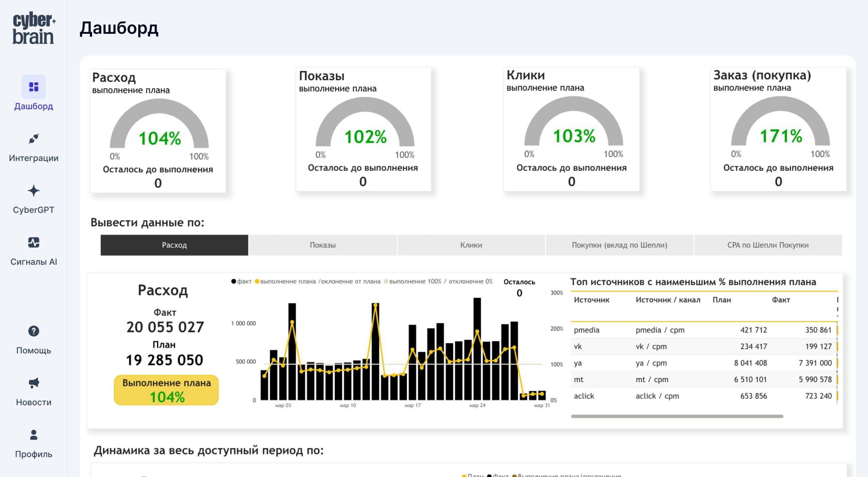Sort table by Источник column header

tap(591, 300)
